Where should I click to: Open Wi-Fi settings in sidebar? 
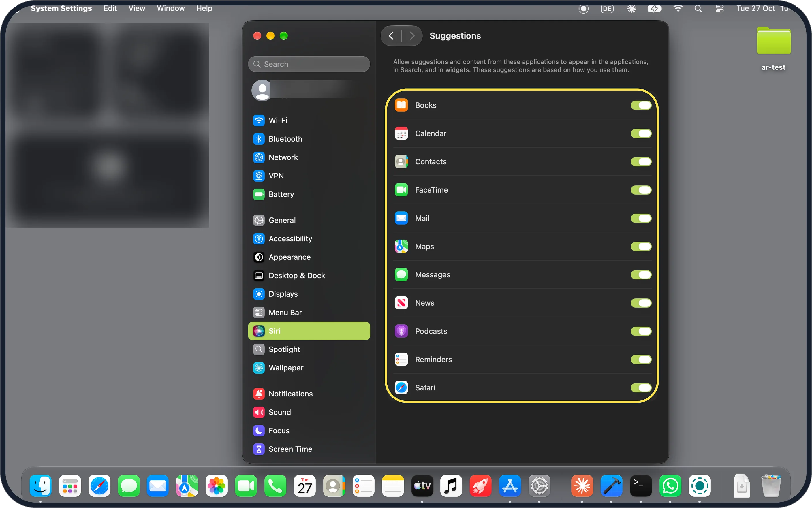[x=309, y=120]
